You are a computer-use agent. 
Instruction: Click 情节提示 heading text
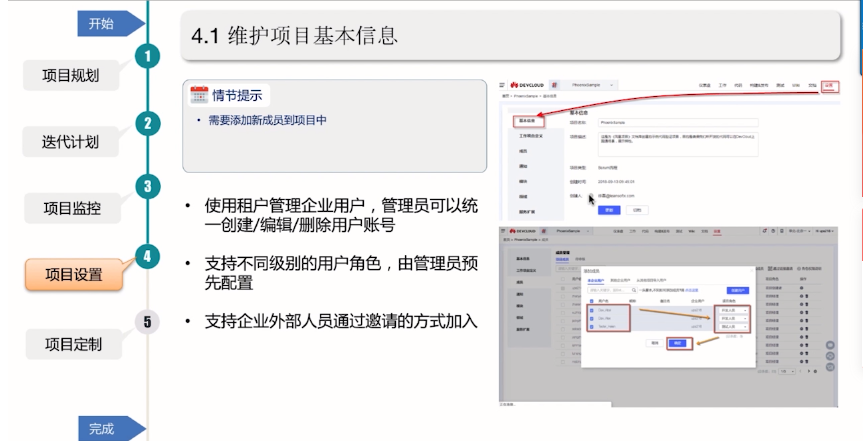coord(237,95)
